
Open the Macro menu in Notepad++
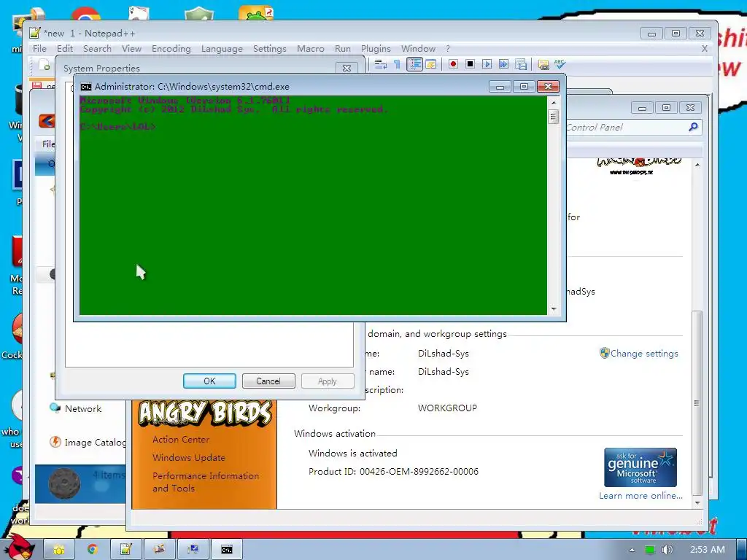tap(311, 49)
